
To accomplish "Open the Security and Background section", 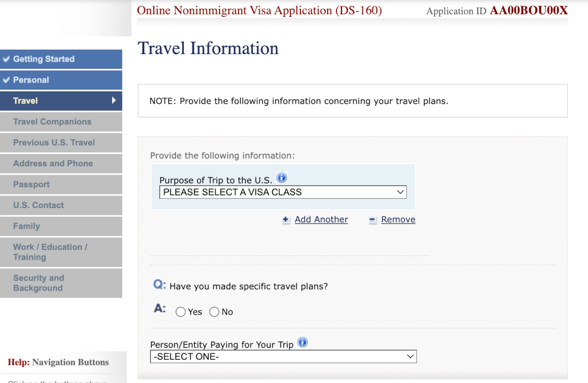I will tap(39, 283).
